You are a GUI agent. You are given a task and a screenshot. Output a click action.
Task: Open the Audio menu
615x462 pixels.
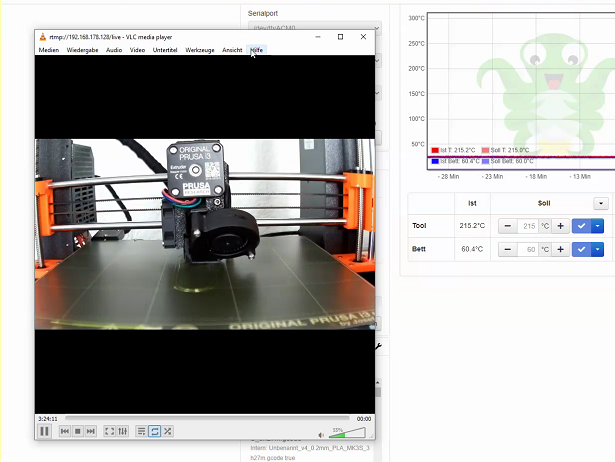(x=114, y=50)
